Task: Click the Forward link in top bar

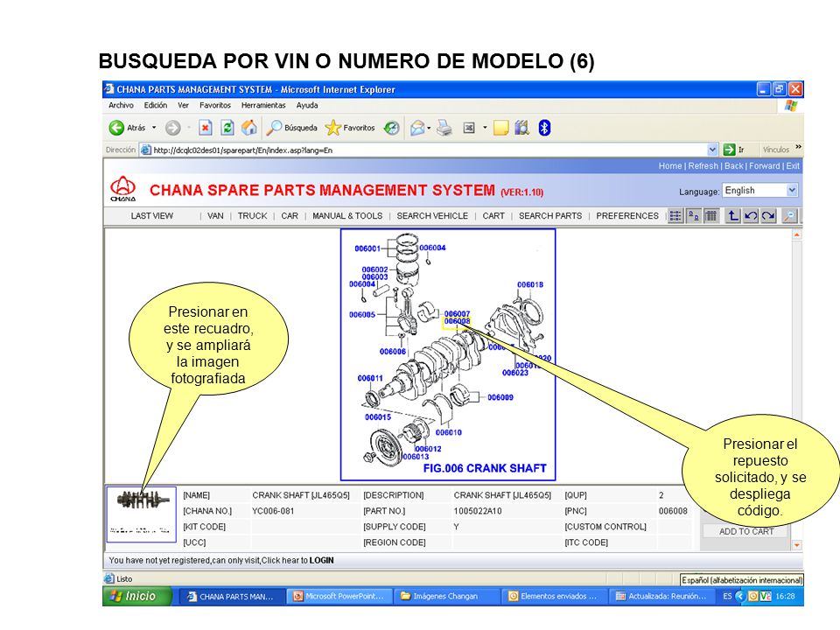Action: pos(765,166)
